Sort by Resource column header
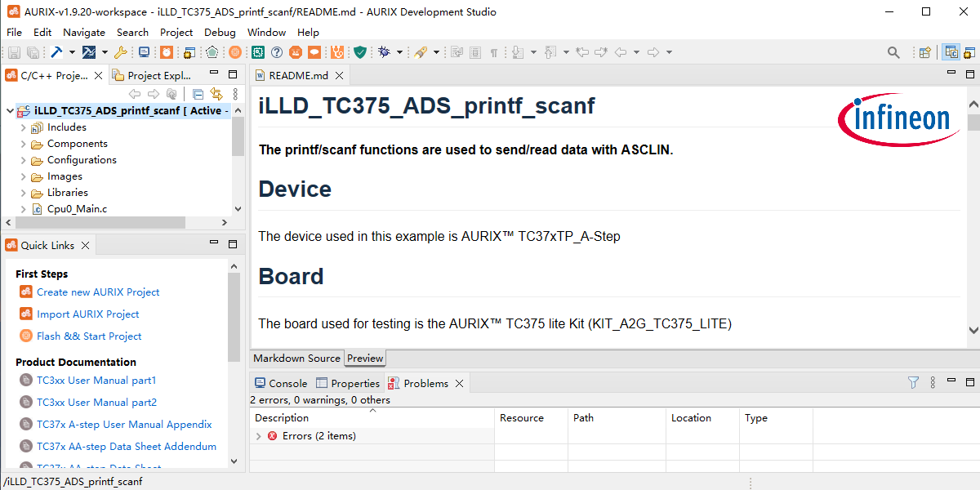 tap(531, 418)
